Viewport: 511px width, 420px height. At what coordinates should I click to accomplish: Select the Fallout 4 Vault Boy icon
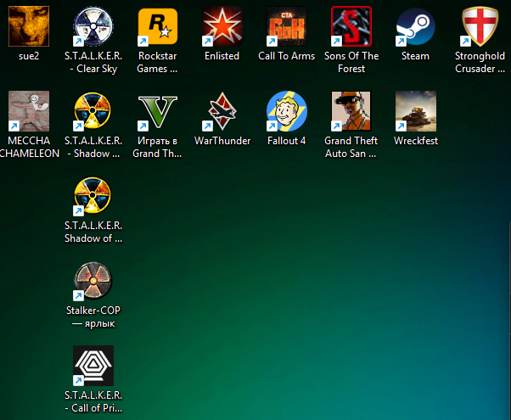[x=286, y=111]
